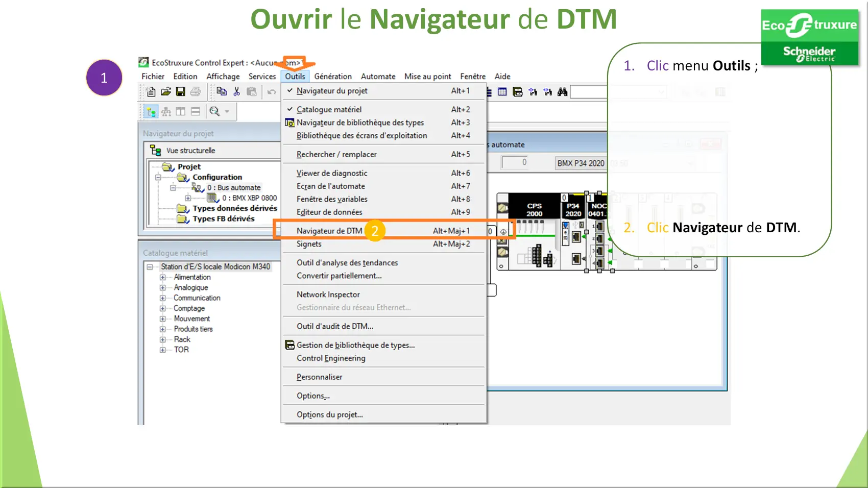
Task: Click the BMX XBP 0800 rack icon
Action: pyautogui.click(x=213, y=198)
